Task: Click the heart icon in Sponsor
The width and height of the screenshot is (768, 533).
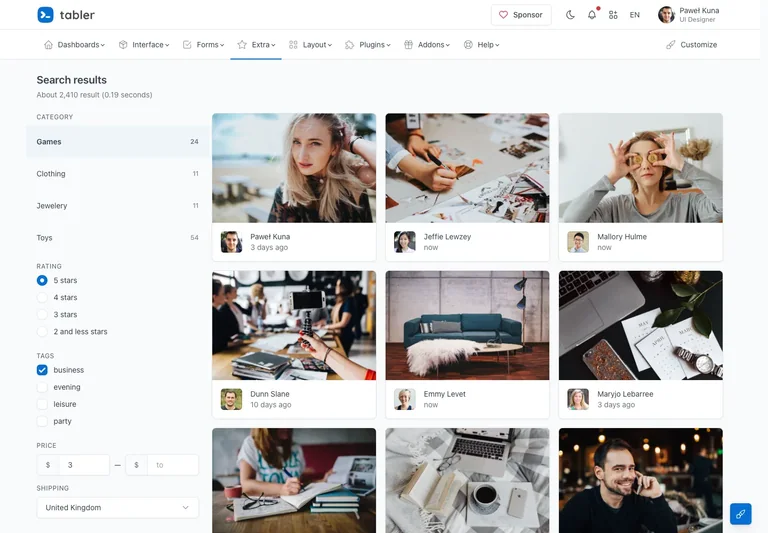Action: pyautogui.click(x=503, y=15)
